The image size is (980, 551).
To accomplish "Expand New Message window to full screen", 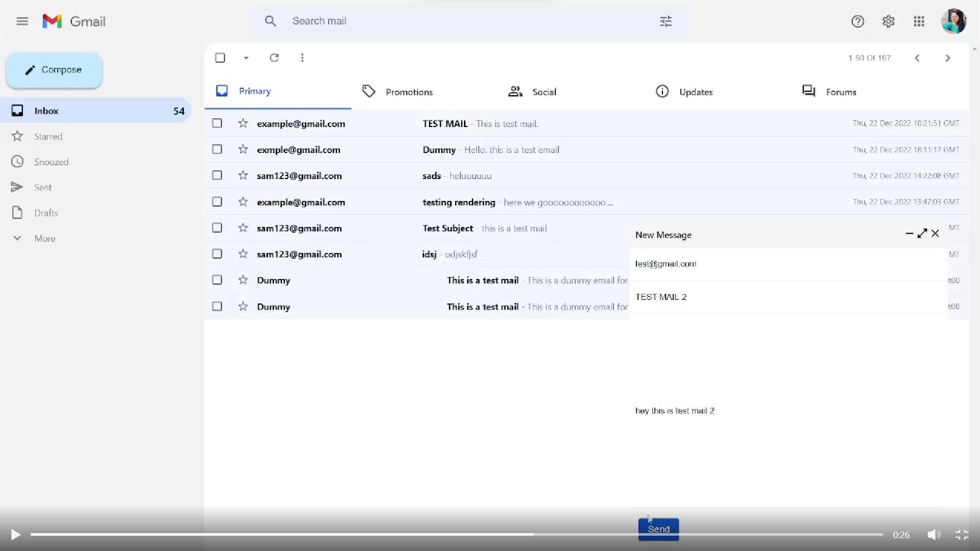I will tap(922, 234).
